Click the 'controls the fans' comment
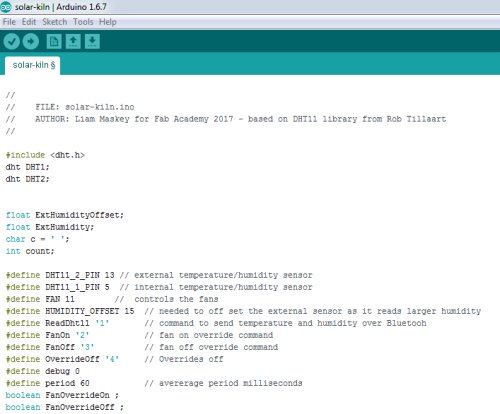The height and width of the screenshot is (414, 500). coord(176,299)
